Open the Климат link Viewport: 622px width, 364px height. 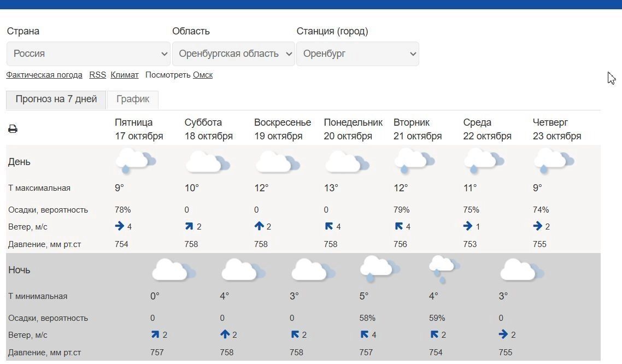tap(125, 75)
